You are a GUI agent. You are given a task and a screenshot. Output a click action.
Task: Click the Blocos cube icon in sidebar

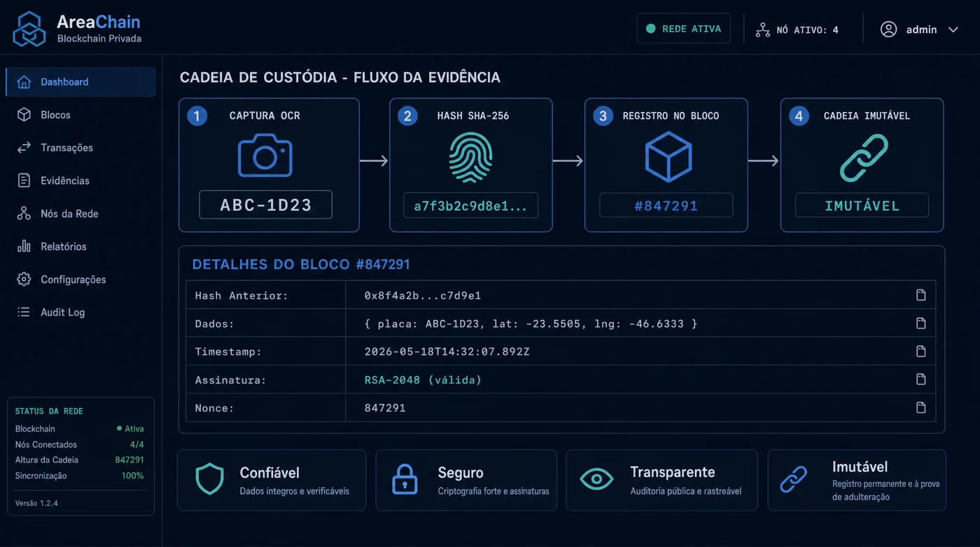click(24, 115)
